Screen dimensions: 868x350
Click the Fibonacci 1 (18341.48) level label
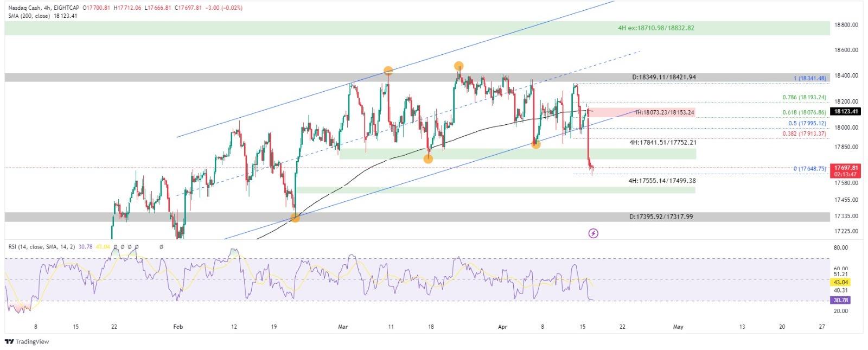(810, 78)
